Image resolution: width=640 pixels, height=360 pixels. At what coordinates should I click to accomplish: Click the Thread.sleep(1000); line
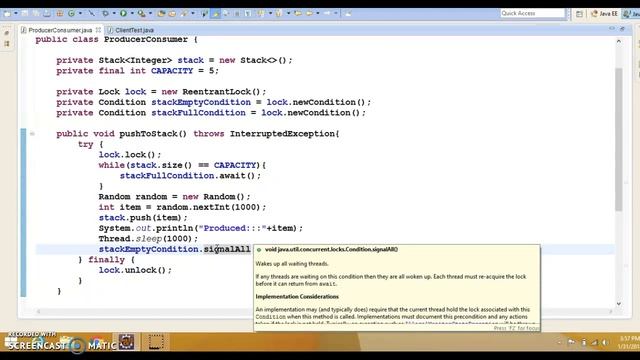click(148, 239)
